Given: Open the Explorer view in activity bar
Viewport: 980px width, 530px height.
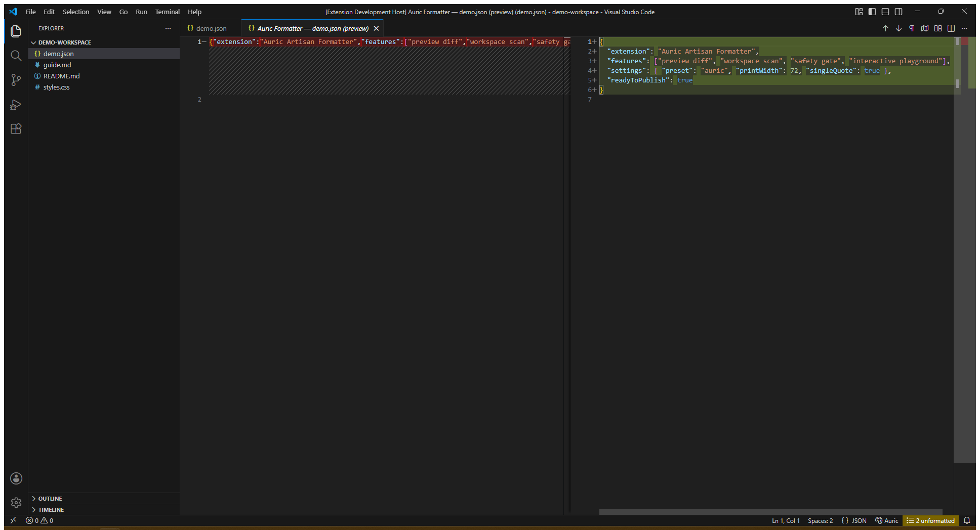Looking at the screenshot, I should [x=16, y=31].
